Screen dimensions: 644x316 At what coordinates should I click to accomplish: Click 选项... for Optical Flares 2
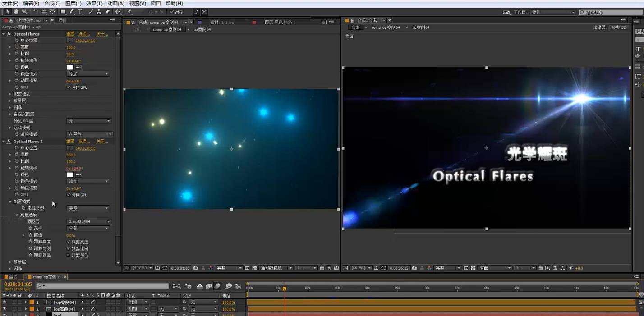[84, 142]
